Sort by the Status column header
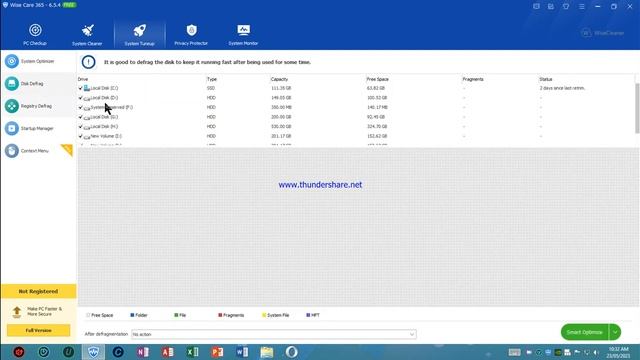The width and height of the screenshot is (640, 360). point(546,79)
